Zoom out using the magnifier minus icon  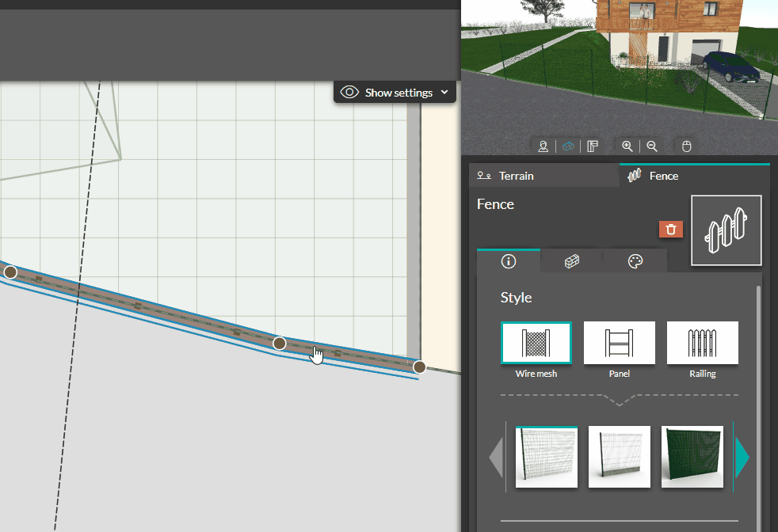[x=652, y=146]
